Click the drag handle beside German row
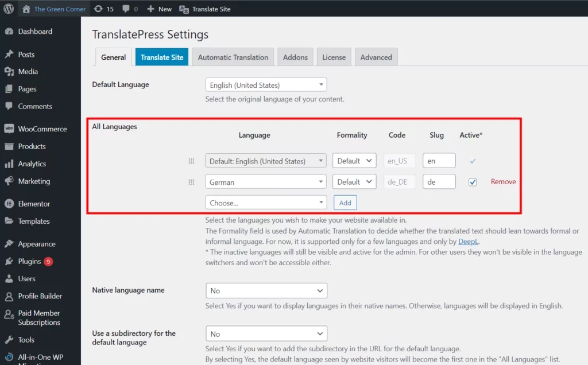Viewport: 588px width, 365px height. (x=191, y=182)
